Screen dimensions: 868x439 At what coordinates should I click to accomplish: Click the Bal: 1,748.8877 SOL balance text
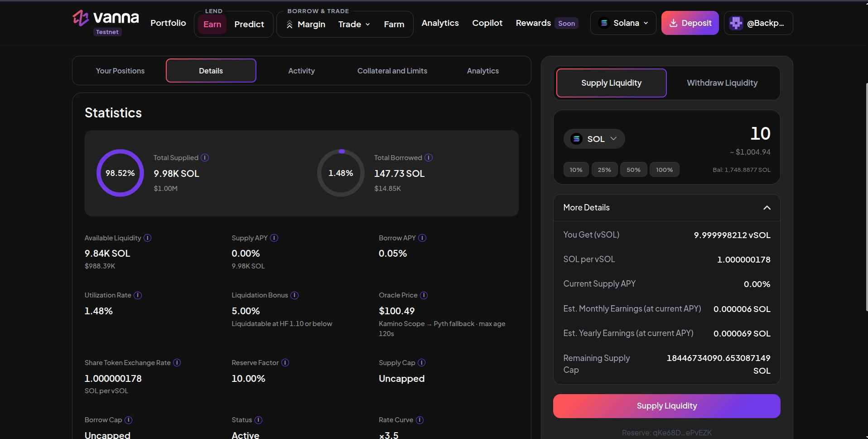pos(741,170)
